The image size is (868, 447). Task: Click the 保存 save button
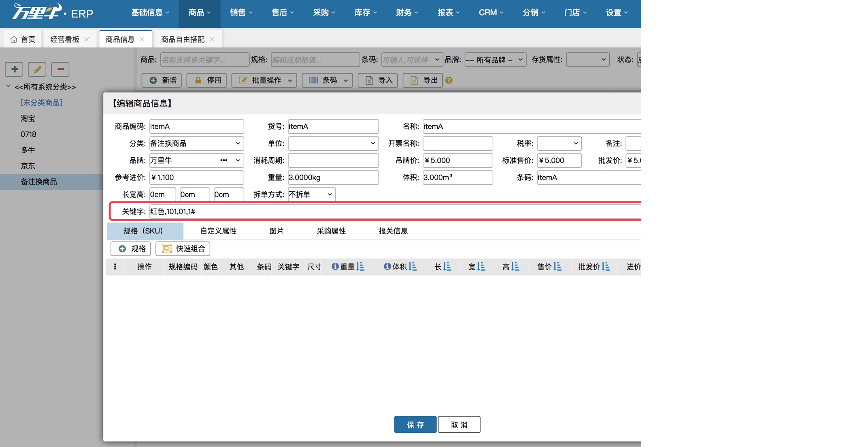pyautogui.click(x=415, y=424)
